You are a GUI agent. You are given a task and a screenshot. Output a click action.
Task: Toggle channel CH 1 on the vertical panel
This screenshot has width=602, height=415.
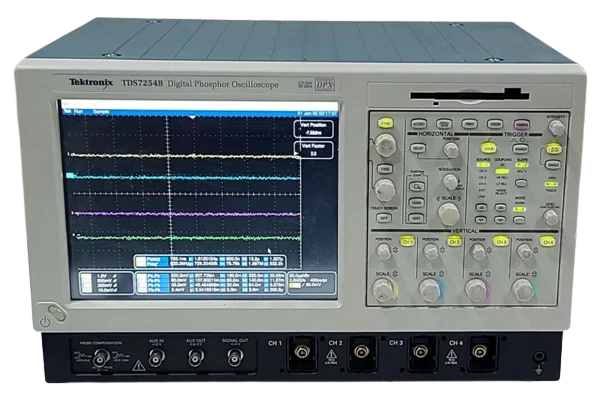coord(407,242)
